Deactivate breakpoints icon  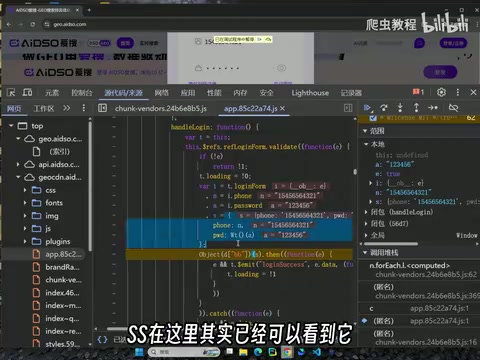point(453,108)
